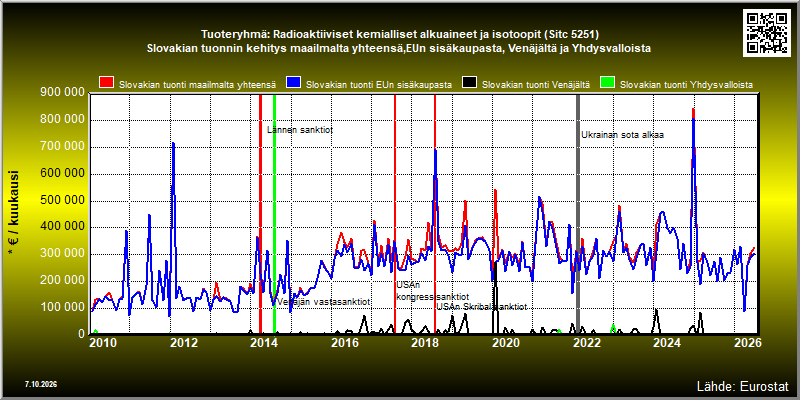Click the y-axis value 900 000
The width and height of the screenshot is (800, 400).
[62, 93]
